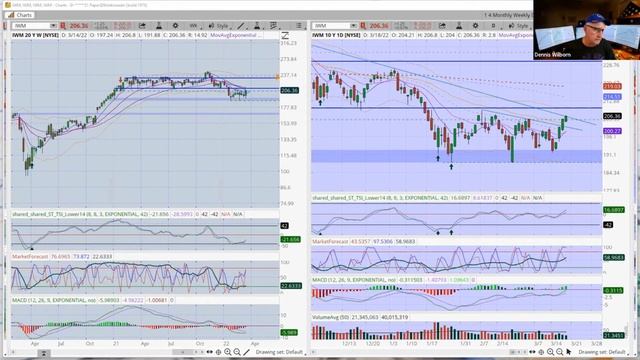Click app icon in window title bar
This screenshot has height=360, width=640.
tap(7, 5)
